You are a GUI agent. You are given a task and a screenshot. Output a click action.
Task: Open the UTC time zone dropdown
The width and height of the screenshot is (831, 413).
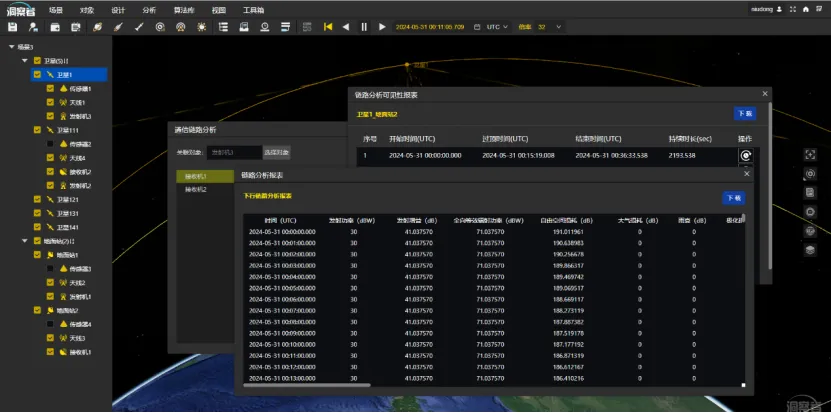point(495,27)
